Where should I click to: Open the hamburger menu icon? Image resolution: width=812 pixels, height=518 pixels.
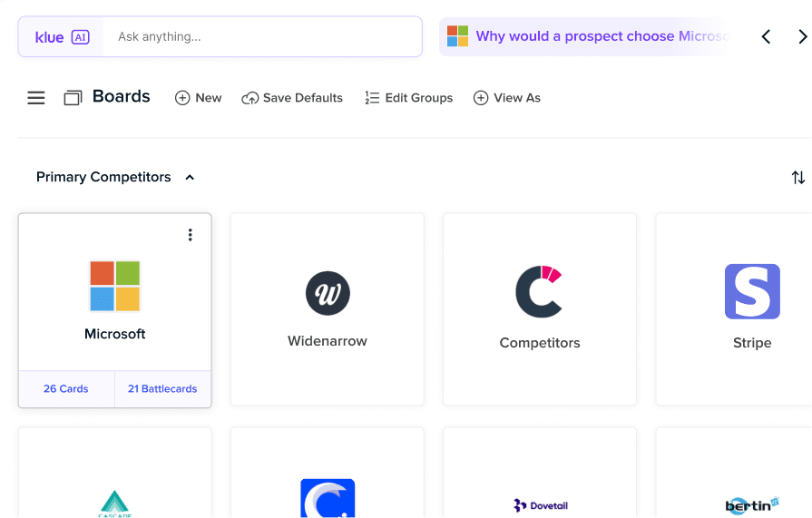tap(36, 98)
